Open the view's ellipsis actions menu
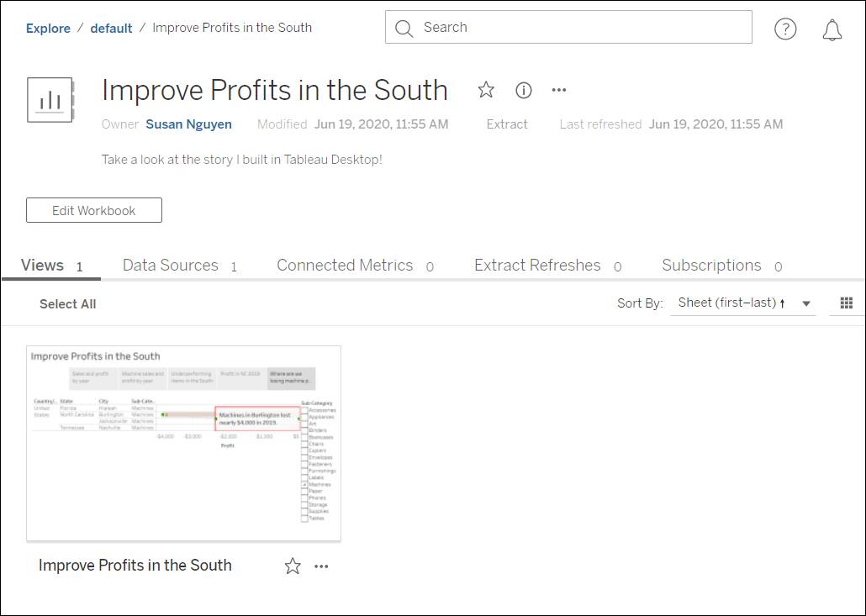866x616 pixels. pyautogui.click(x=321, y=566)
